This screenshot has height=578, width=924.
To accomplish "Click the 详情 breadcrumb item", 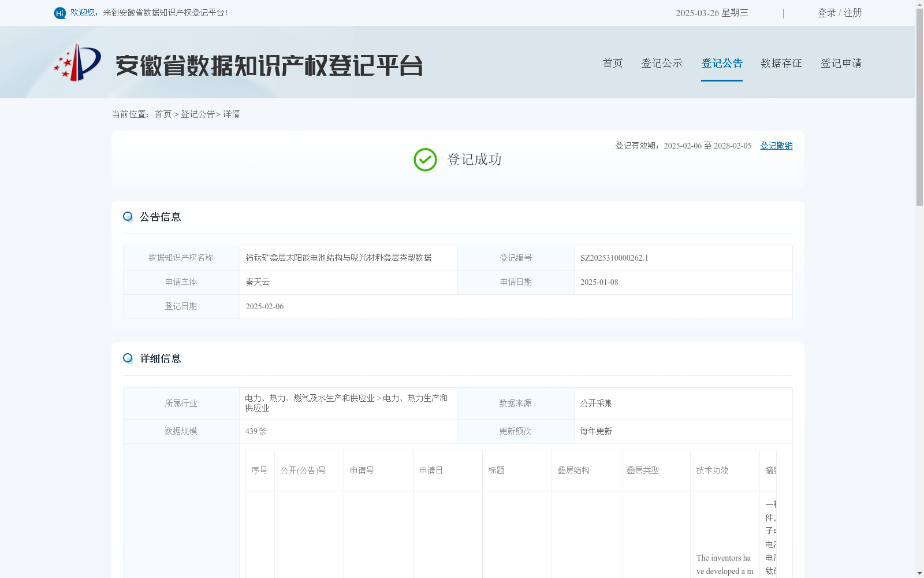I will click(231, 114).
